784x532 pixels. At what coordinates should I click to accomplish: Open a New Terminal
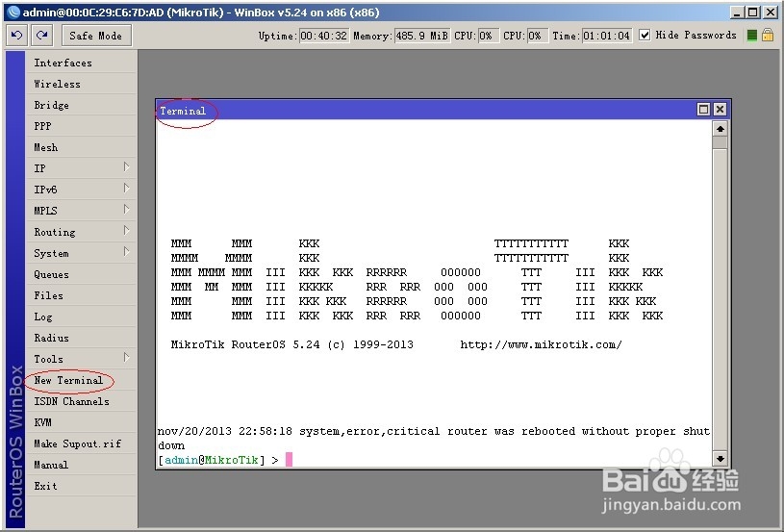pyautogui.click(x=81, y=380)
